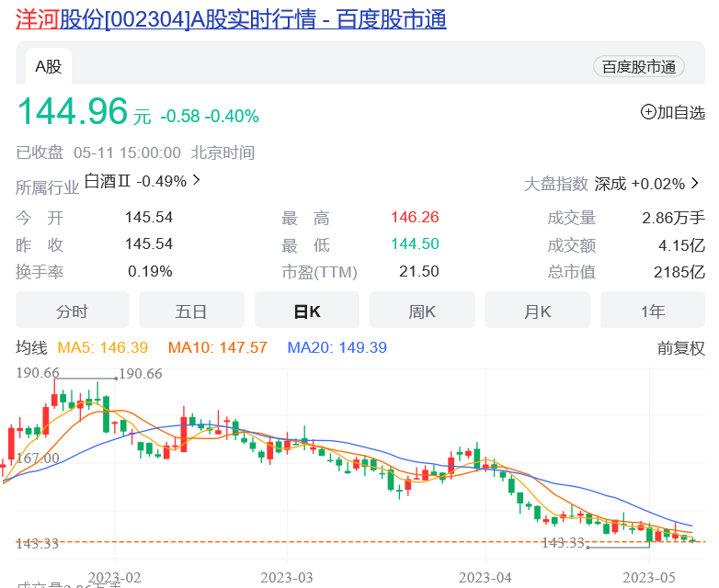Switch chart to 1年 view
The image size is (719, 588).
[x=653, y=311]
